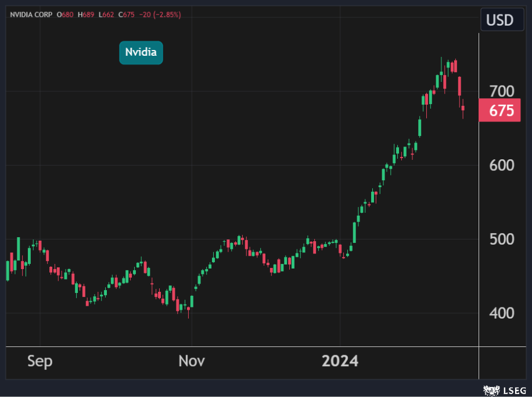Select the 600 price axis label
This screenshot has height=397, width=532.
pyautogui.click(x=502, y=165)
